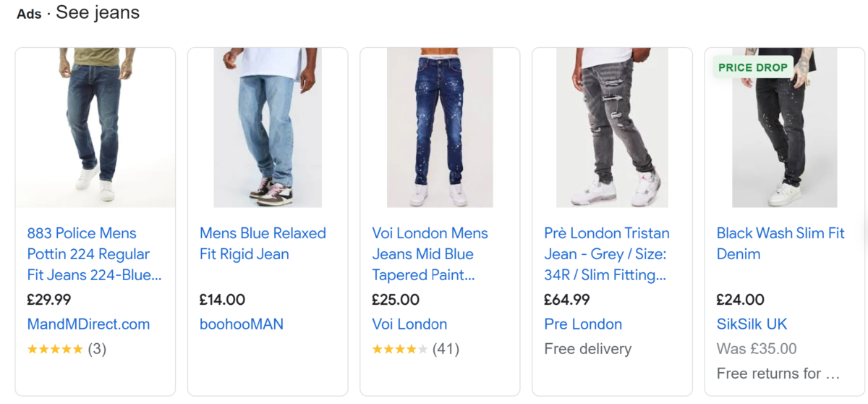
Task: Click the four-star rating with 41 reviews
Action: pos(415,349)
